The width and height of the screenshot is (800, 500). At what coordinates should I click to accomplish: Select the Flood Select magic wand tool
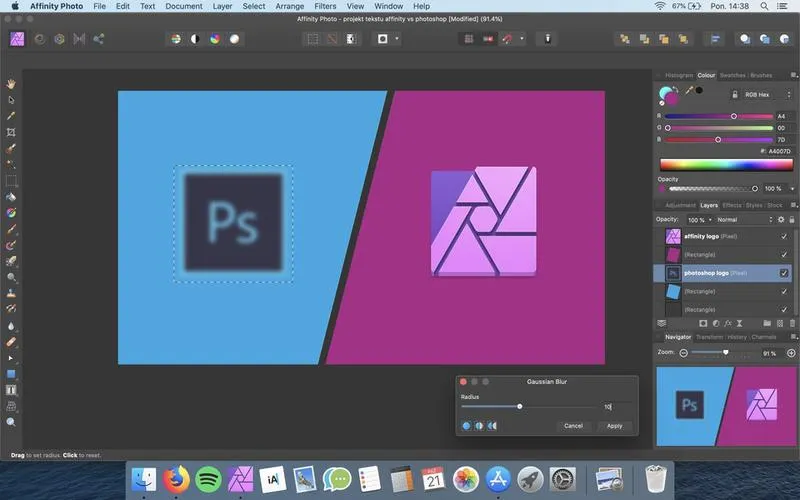pos(11,164)
